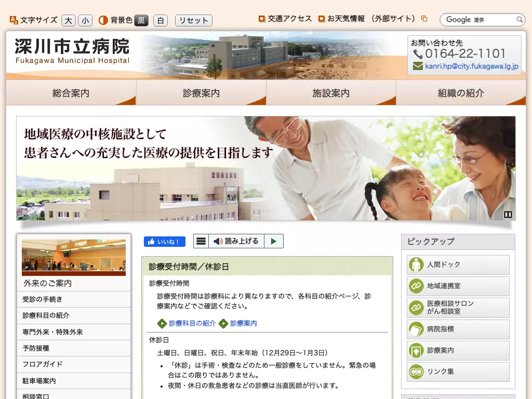The height and width of the screenshot is (399, 532).
Task: Click the 地域連携室 pickup button
Action: (x=458, y=286)
